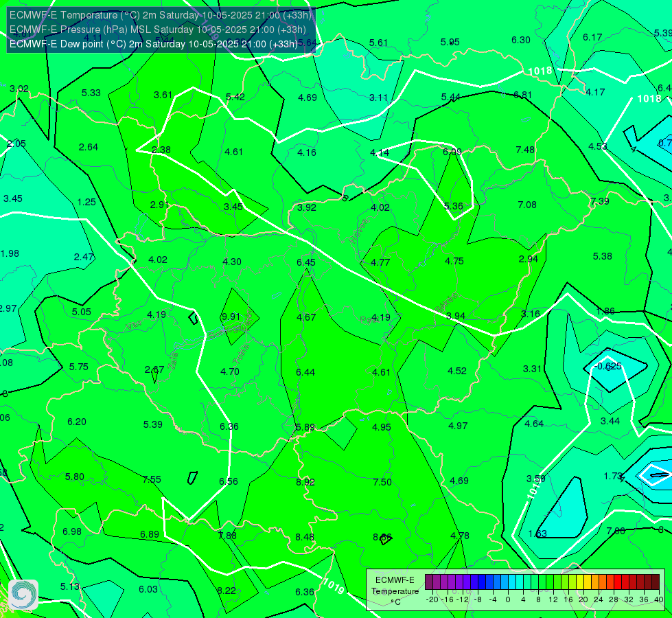Click the 5.33 dew point value
This screenshot has width=672, height=618.
click(x=91, y=93)
